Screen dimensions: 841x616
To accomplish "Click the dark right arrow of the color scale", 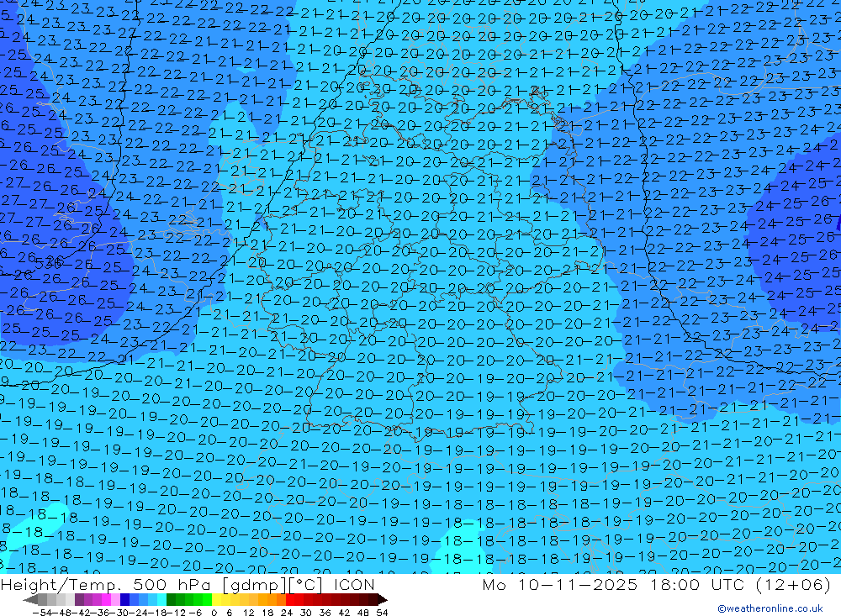I will 381,599.
